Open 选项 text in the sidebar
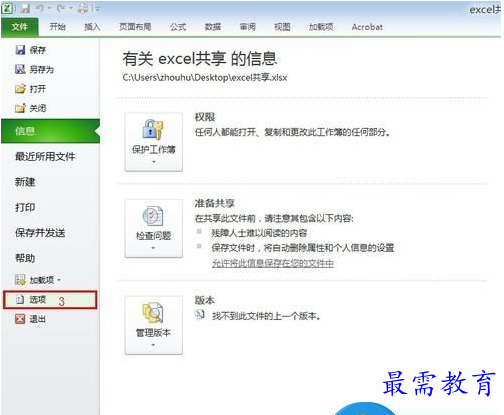The height and width of the screenshot is (415, 504). coord(37,299)
